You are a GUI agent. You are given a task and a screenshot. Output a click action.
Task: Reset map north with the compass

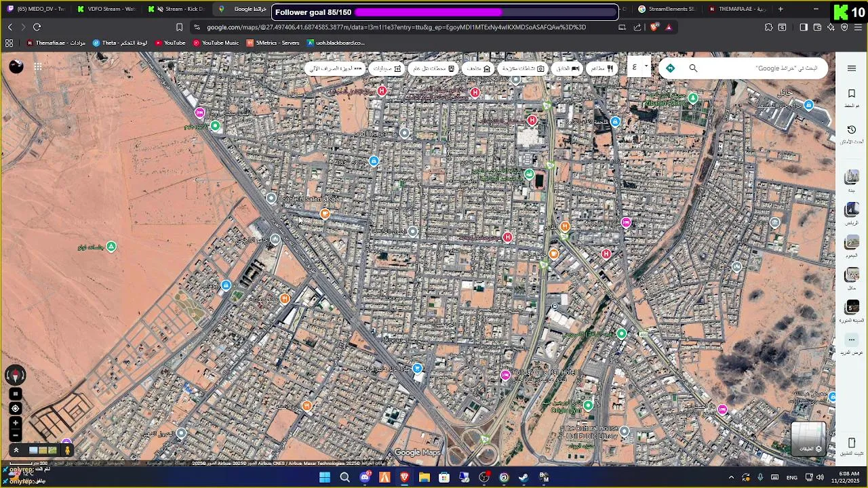(16, 375)
